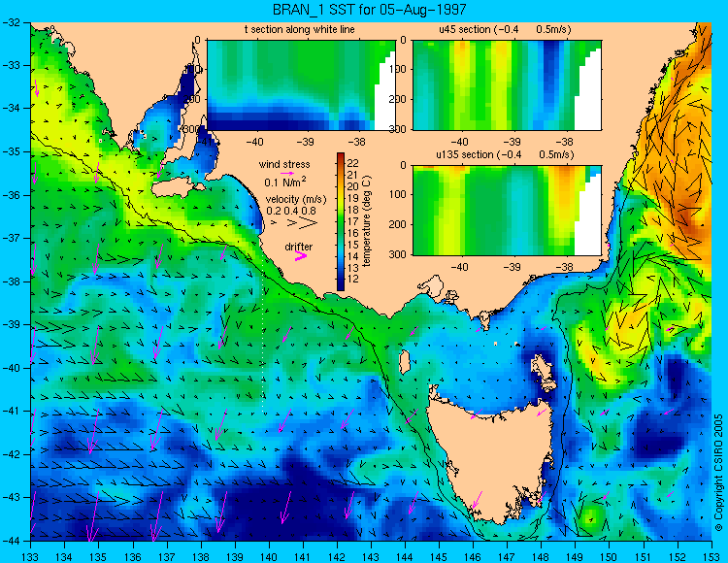Click the "wind stress" legend label
Screen dimensions: 728x563
click(284, 164)
